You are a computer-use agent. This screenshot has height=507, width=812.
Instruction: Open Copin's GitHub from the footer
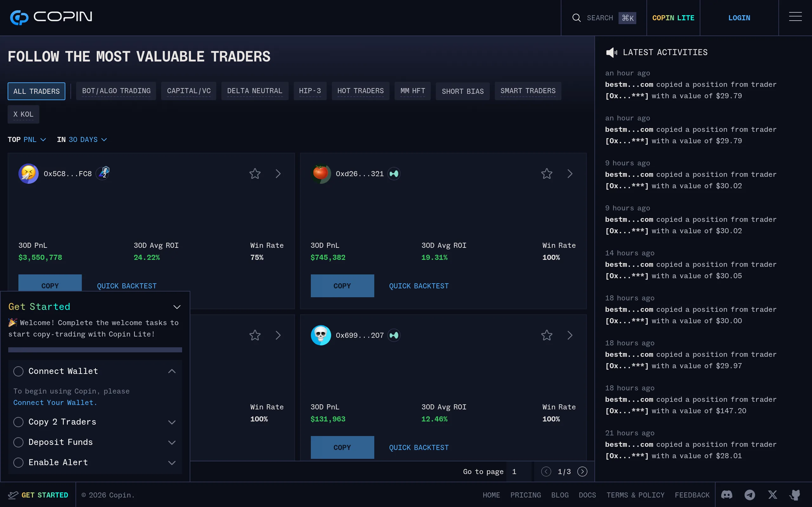click(796, 495)
